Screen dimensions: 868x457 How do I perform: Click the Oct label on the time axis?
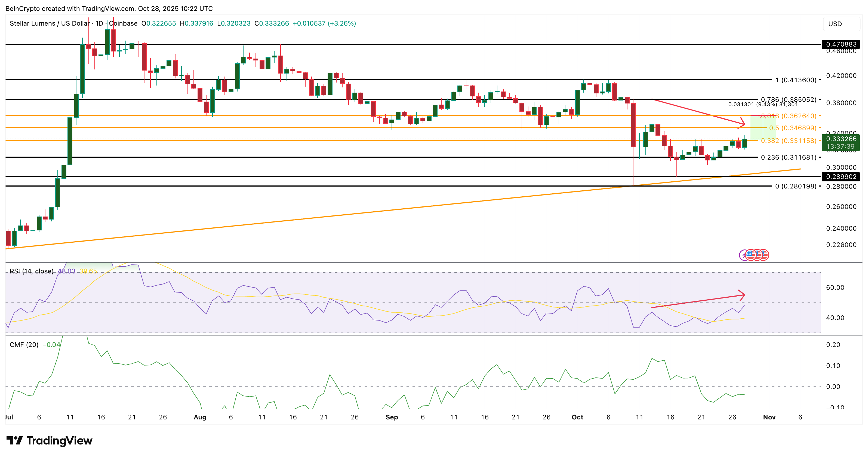point(578,417)
